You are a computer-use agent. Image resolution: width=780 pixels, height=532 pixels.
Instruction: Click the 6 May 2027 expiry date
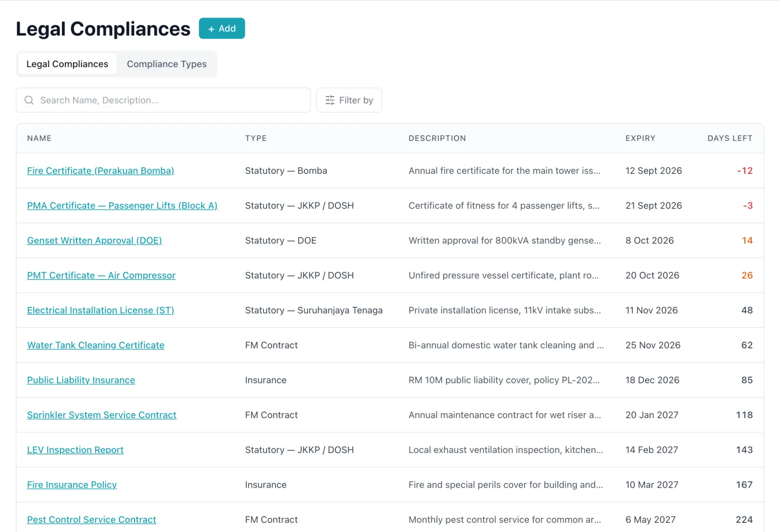650,520
